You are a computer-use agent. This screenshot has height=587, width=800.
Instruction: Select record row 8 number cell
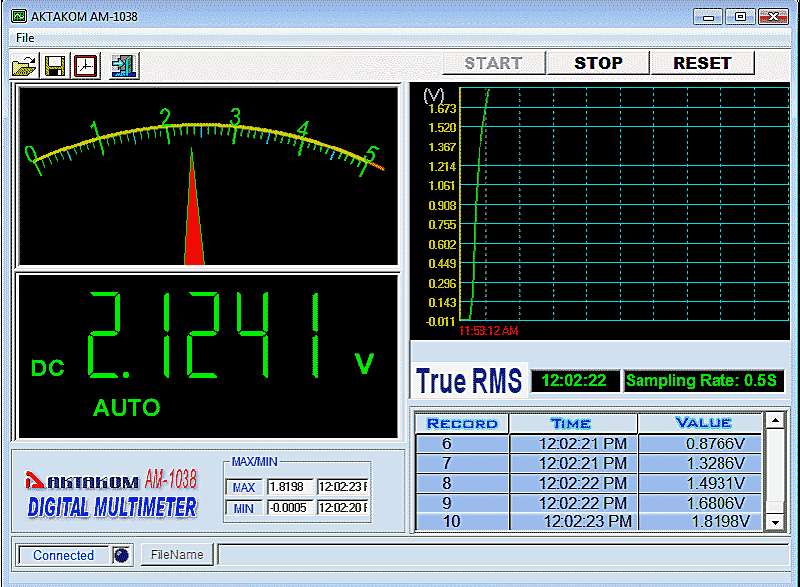(462, 483)
